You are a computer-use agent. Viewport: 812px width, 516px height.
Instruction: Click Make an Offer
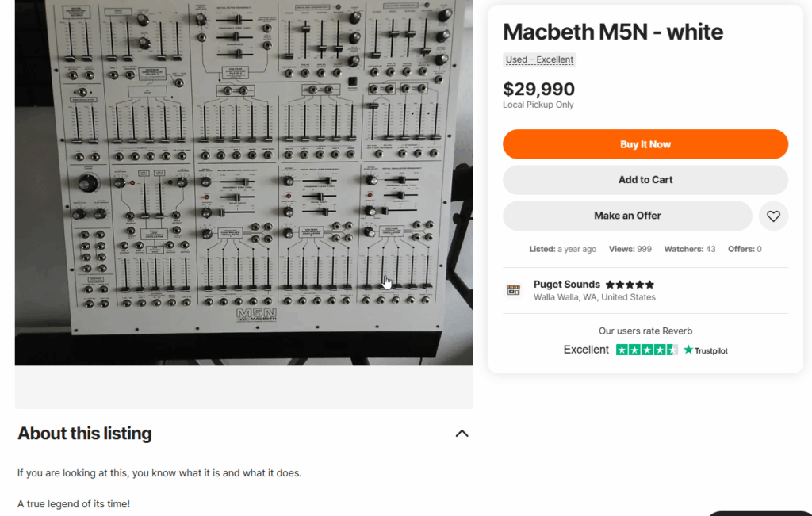tap(626, 216)
